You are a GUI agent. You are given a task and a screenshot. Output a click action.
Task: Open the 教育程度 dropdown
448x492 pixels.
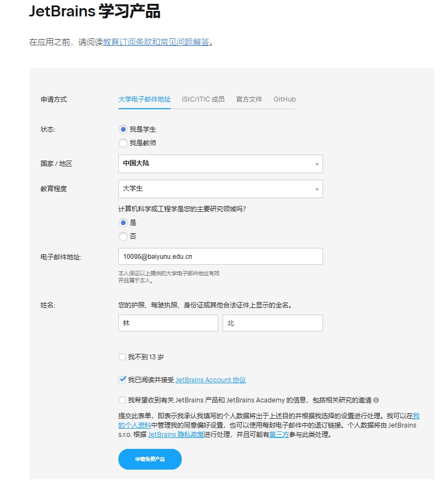(220, 189)
